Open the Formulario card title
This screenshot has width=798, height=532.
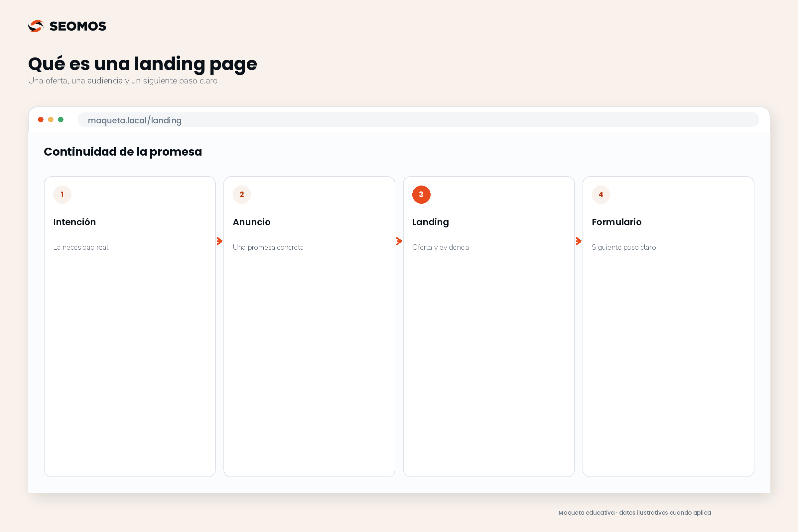(x=617, y=222)
